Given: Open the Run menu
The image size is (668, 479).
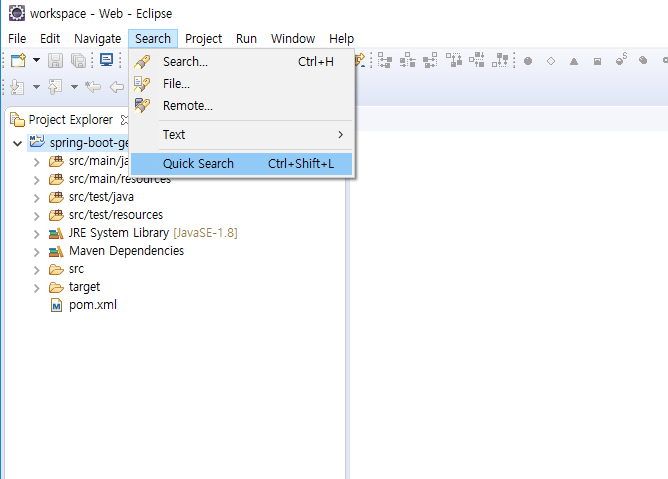Looking at the screenshot, I should click(246, 39).
